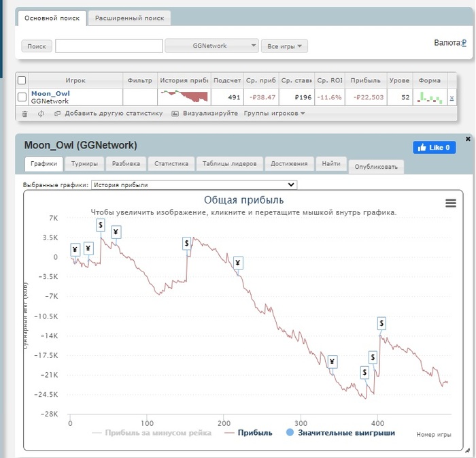The height and width of the screenshot is (458, 476).
Task: Click the count value 491
Action: pyautogui.click(x=234, y=97)
